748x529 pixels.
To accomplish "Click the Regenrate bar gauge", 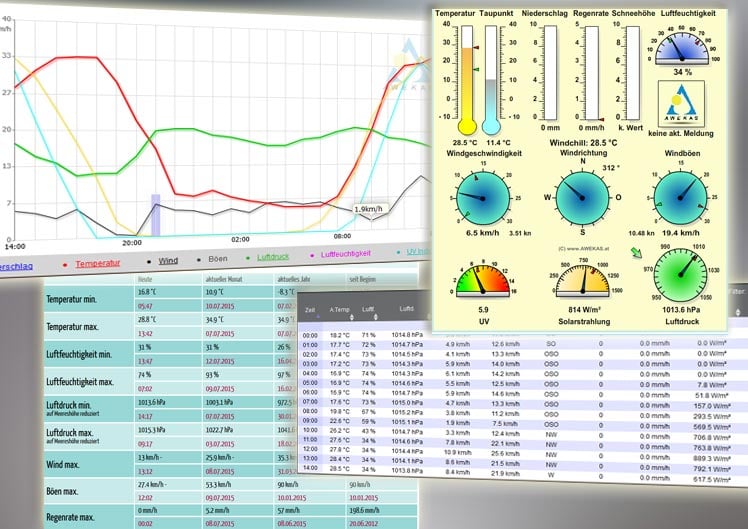I will tap(592, 73).
